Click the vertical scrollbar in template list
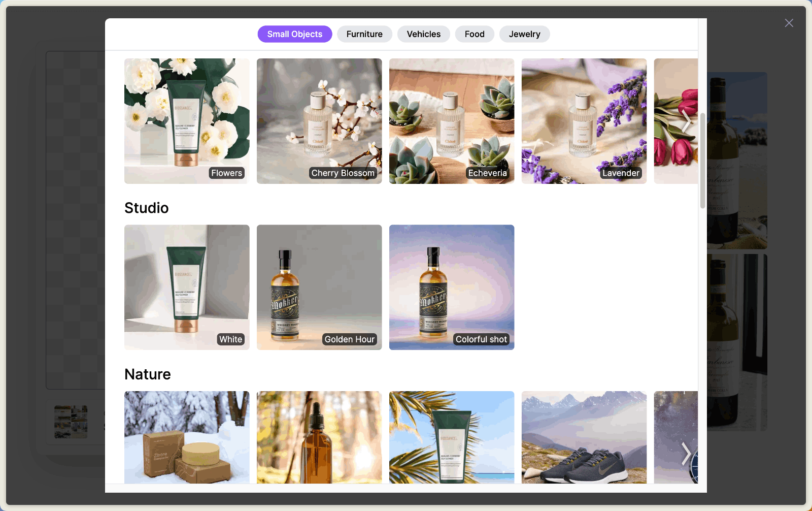 coord(702,160)
